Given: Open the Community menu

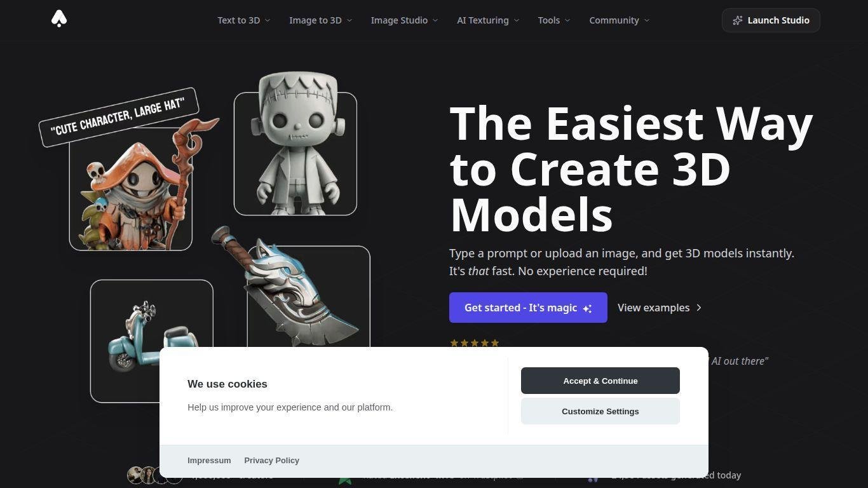Looking at the screenshot, I should (620, 20).
